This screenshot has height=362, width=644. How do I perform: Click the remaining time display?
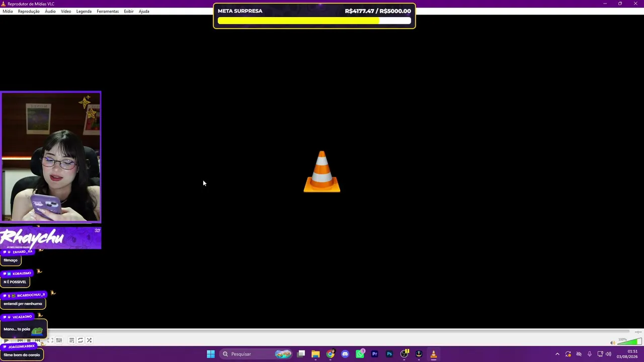(x=638, y=332)
